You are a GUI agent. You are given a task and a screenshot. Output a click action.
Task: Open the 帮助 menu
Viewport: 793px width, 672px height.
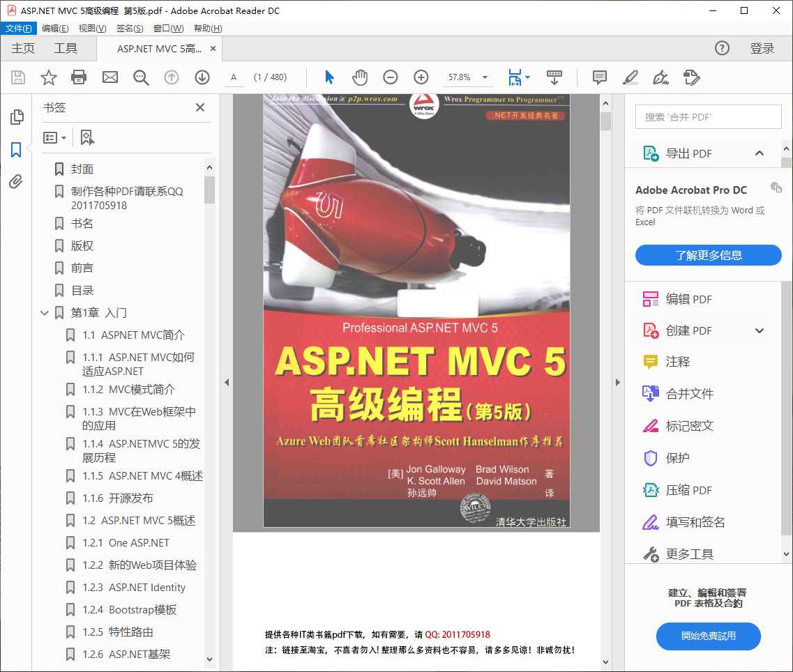[x=208, y=29]
